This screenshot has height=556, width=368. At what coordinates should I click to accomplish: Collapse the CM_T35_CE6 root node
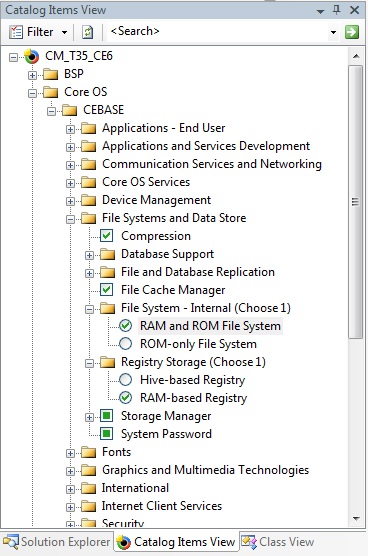click(13, 57)
